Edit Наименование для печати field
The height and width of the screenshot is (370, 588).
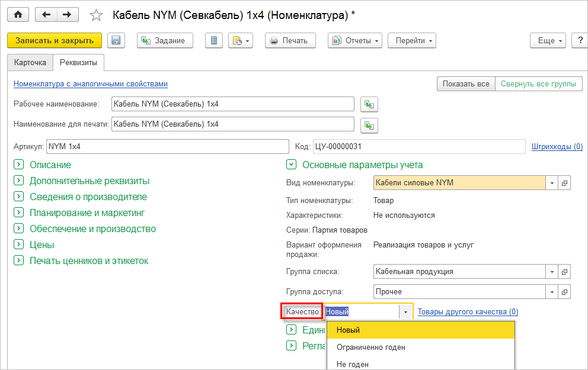click(x=233, y=124)
